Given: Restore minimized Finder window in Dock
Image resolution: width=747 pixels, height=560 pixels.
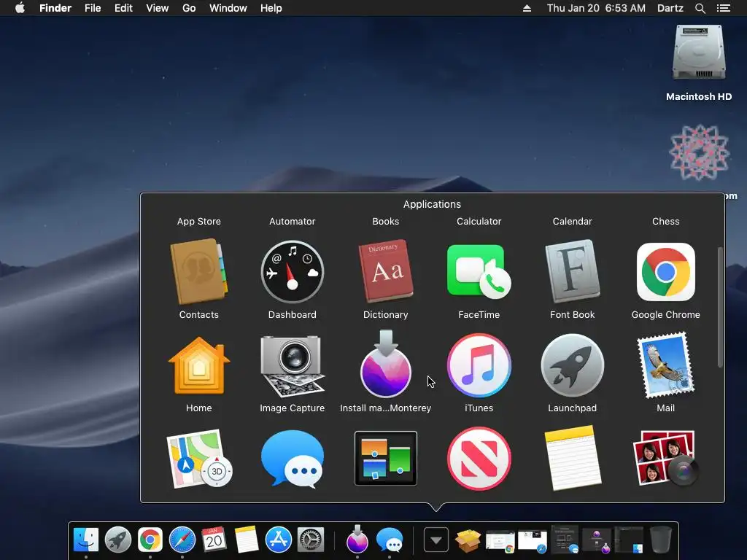Looking at the screenshot, I should pos(629,540).
